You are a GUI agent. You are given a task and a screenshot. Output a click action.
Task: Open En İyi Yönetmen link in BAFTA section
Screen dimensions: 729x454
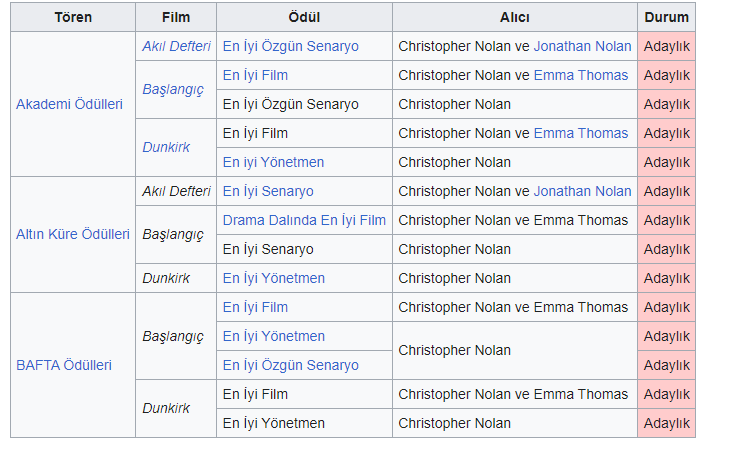(273, 336)
